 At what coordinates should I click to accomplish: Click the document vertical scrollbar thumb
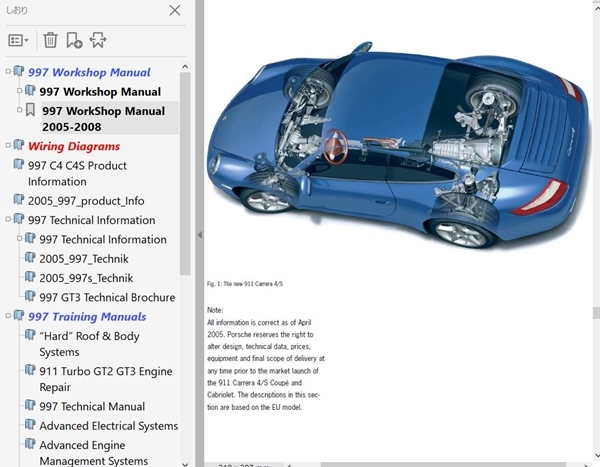tap(596, 313)
